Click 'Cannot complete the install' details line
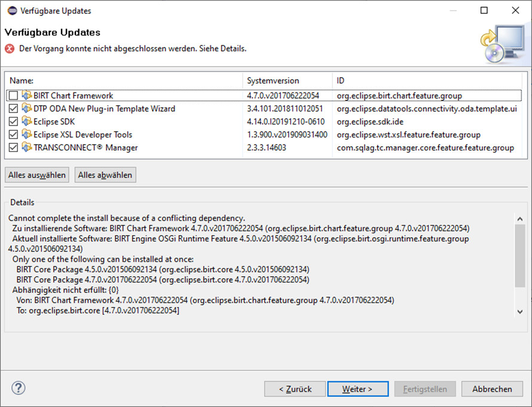532x407 pixels. tap(127, 218)
